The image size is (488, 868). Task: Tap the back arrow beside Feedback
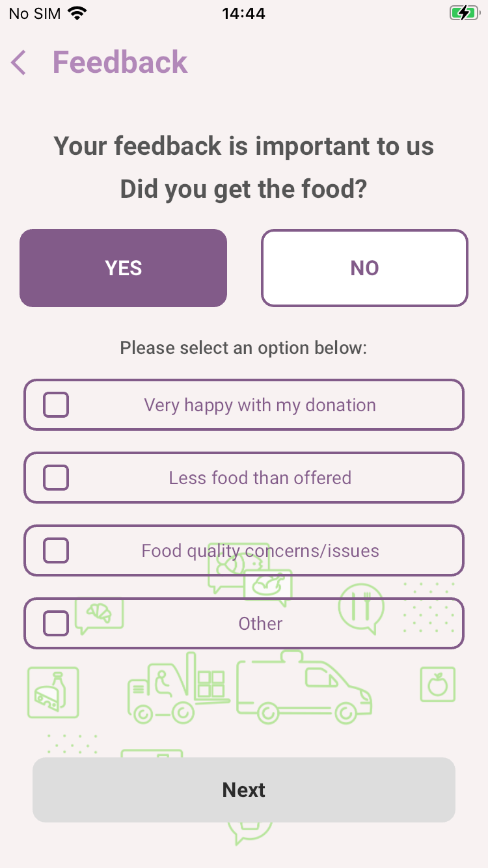tap(19, 63)
